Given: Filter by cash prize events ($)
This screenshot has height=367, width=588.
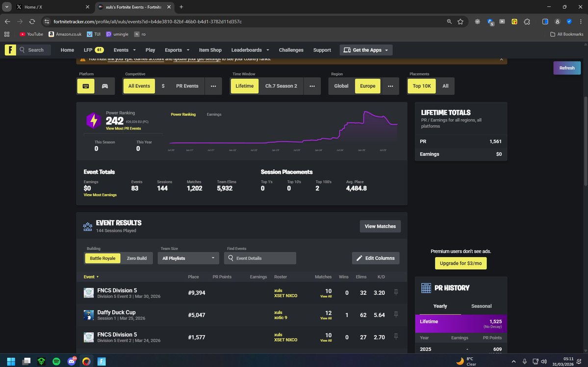Looking at the screenshot, I should coord(163,86).
